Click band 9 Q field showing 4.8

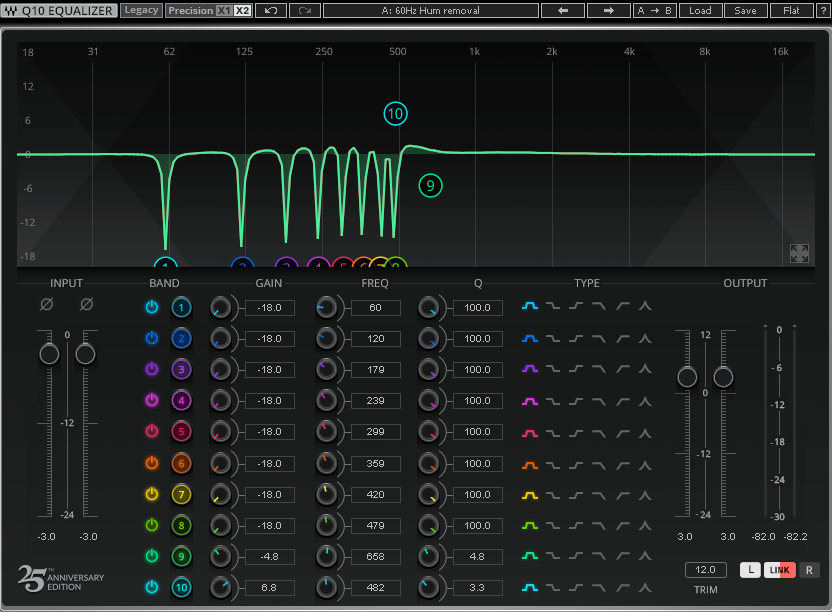[x=478, y=557]
